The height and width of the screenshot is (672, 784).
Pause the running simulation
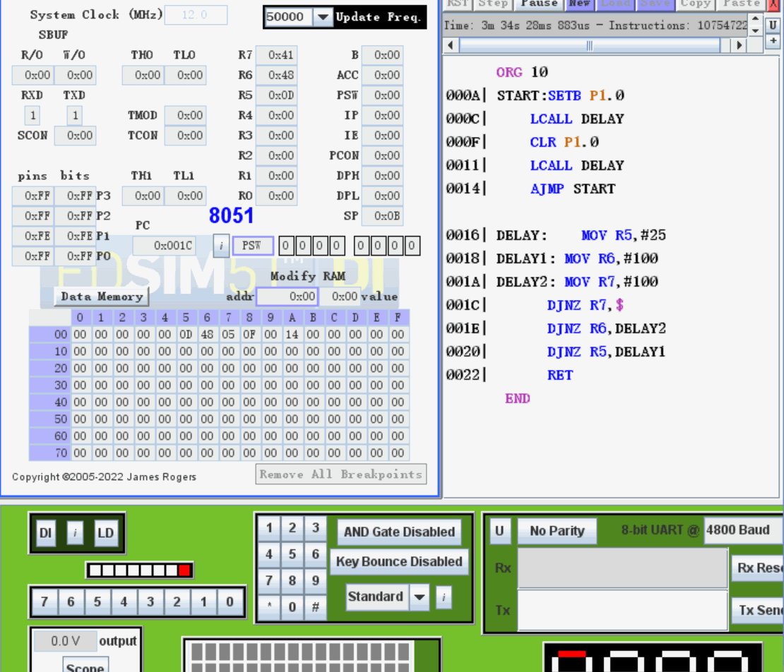[539, 4]
